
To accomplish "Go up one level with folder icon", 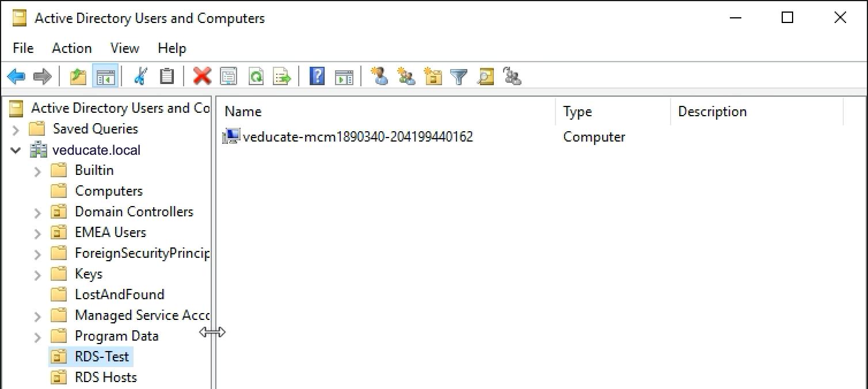I will tap(78, 76).
